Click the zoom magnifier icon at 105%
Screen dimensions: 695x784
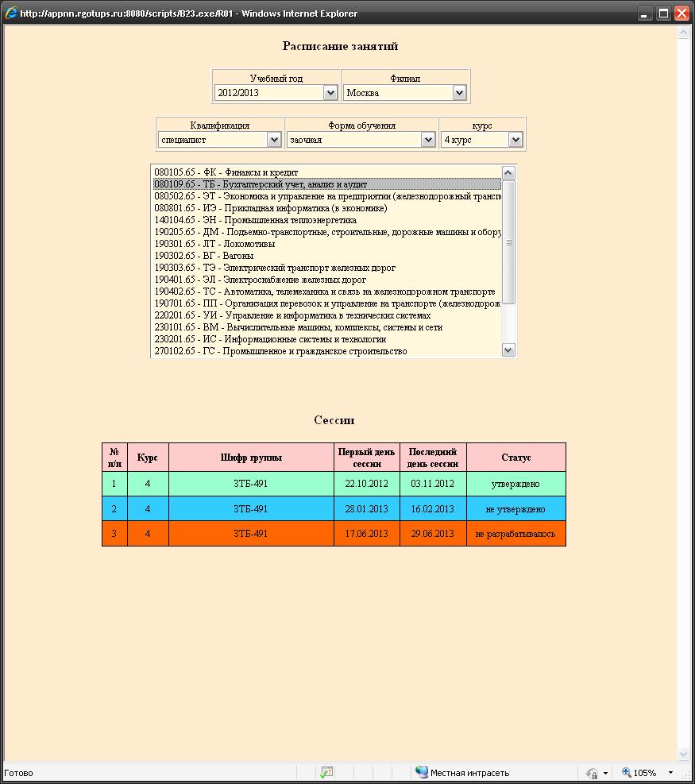pos(626,772)
